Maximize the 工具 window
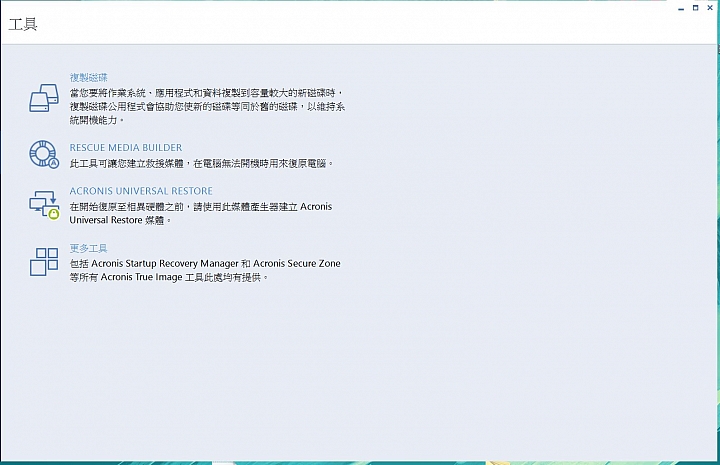 tap(695, 8)
